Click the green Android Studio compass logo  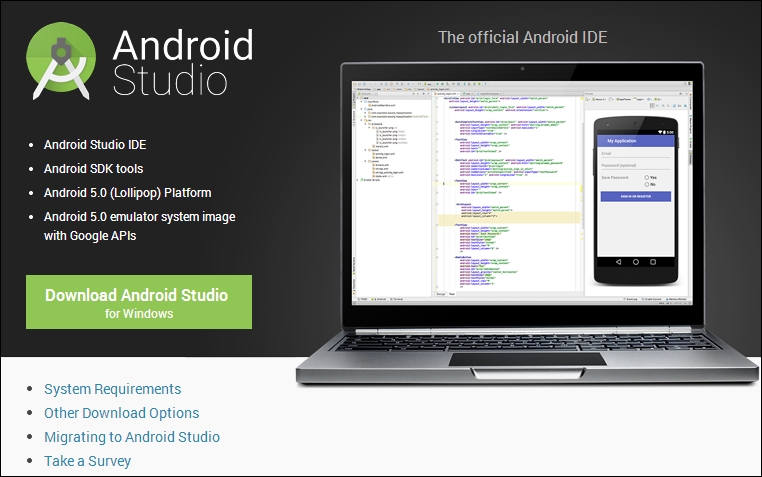tap(61, 61)
